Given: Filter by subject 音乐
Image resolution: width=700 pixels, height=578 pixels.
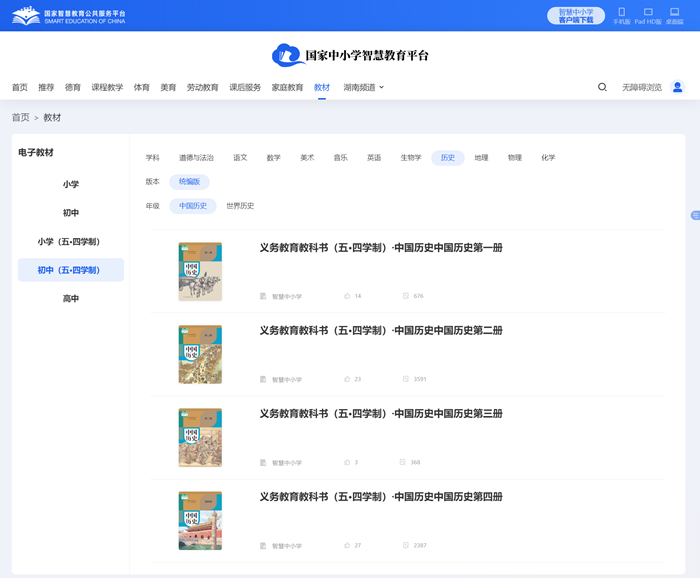Looking at the screenshot, I should pos(341,158).
